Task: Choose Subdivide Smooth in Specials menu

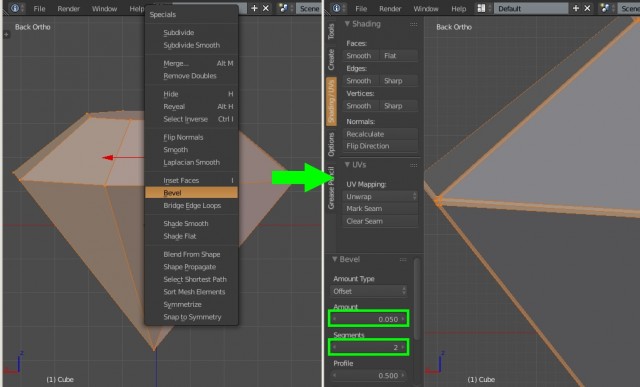Action: pos(191,45)
